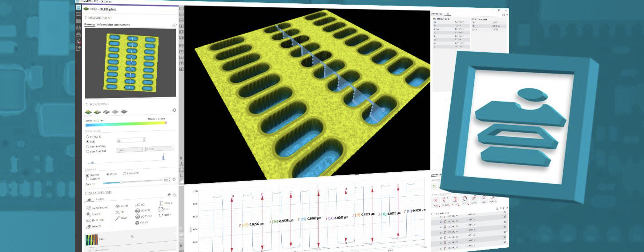This screenshot has height=252, width=644.
Task: Collapse the RENDERING section
Action: click(87, 104)
